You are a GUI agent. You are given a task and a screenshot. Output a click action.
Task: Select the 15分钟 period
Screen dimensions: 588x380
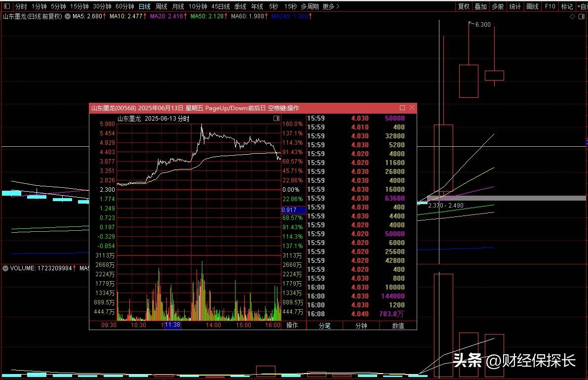coord(79,6)
